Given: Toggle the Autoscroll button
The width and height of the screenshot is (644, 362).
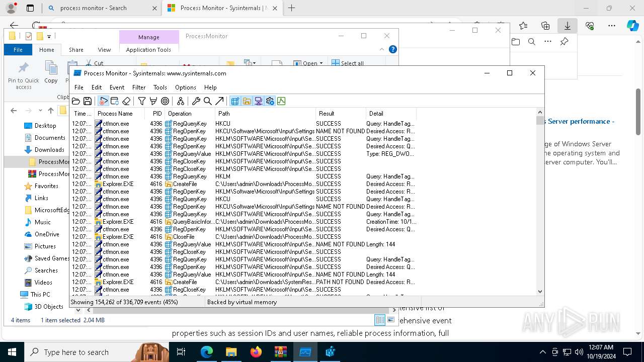Looking at the screenshot, I should click(x=115, y=101).
